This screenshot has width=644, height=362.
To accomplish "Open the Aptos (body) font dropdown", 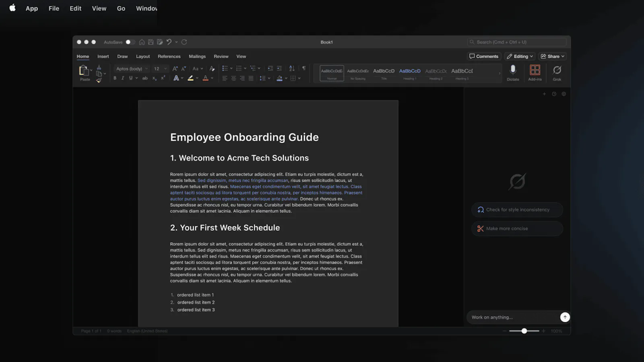I will (132, 69).
